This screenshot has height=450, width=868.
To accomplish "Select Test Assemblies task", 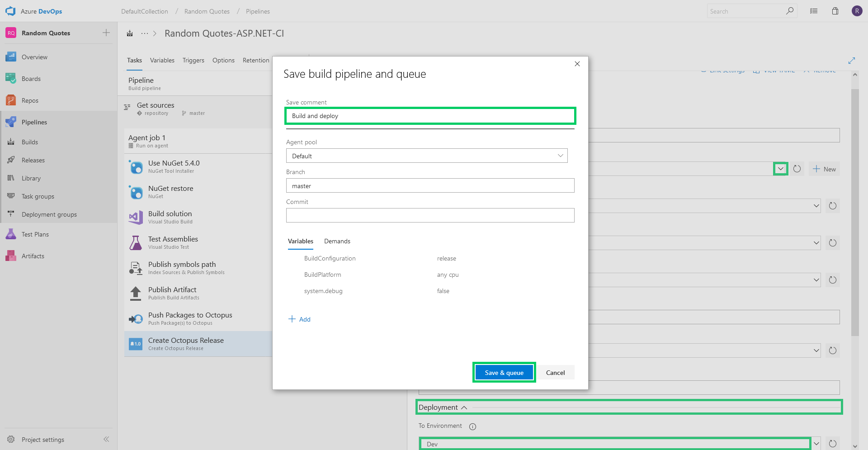I will point(198,242).
